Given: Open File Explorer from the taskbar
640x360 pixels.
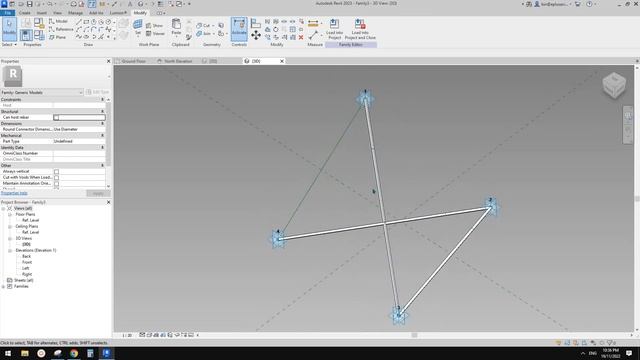Looking at the screenshot, I should click(x=24, y=353).
